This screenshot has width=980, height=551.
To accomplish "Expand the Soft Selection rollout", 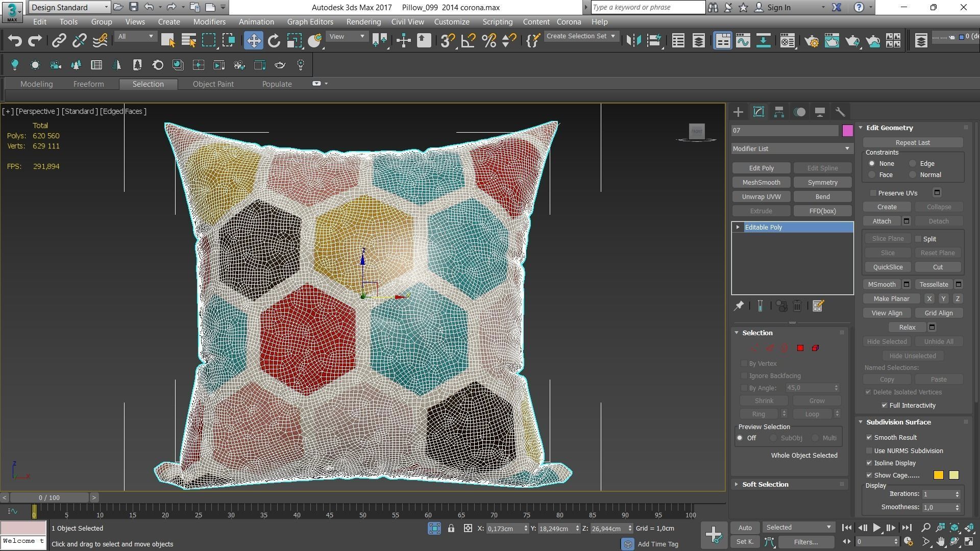I will click(765, 485).
